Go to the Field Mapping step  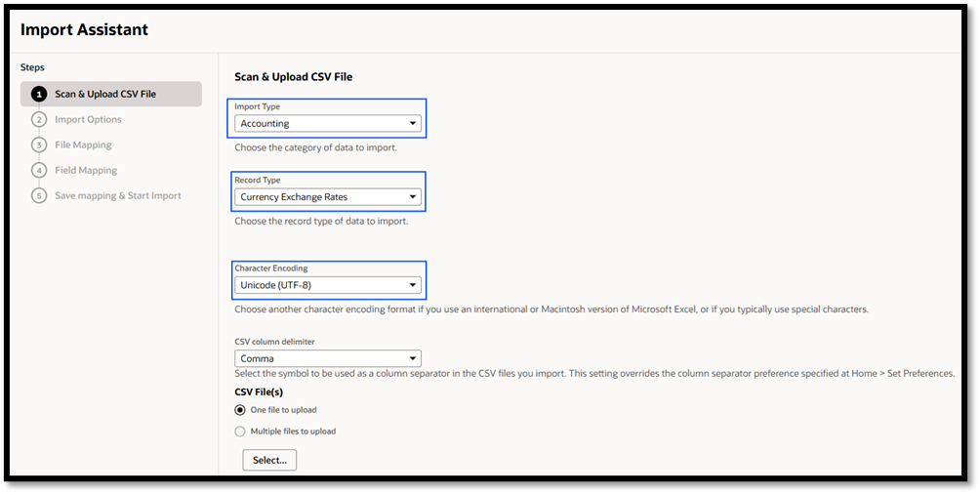pos(86,170)
